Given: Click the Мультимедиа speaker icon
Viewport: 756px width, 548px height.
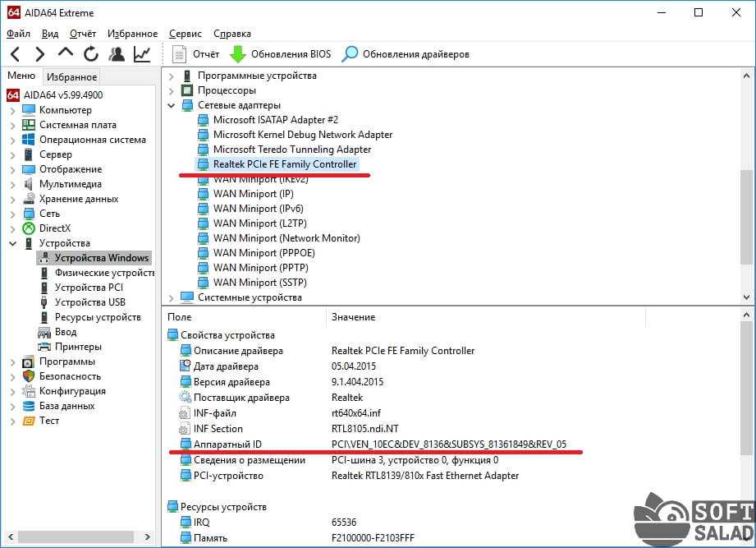Looking at the screenshot, I should point(29,184).
